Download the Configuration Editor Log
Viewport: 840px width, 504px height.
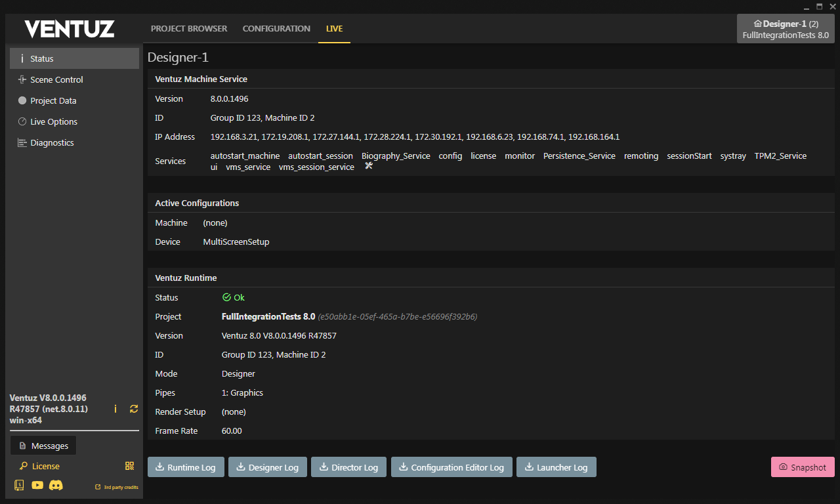point(451,467)
